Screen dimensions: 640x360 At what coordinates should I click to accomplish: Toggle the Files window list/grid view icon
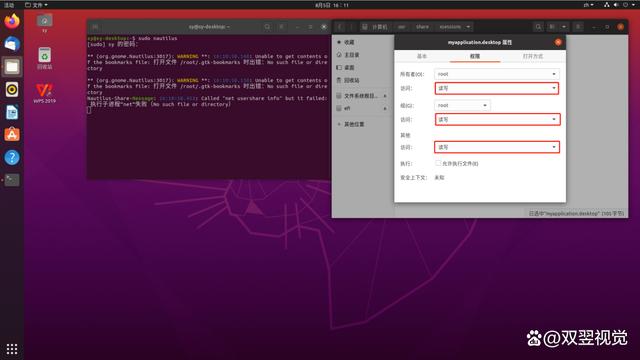coord(552,27)
